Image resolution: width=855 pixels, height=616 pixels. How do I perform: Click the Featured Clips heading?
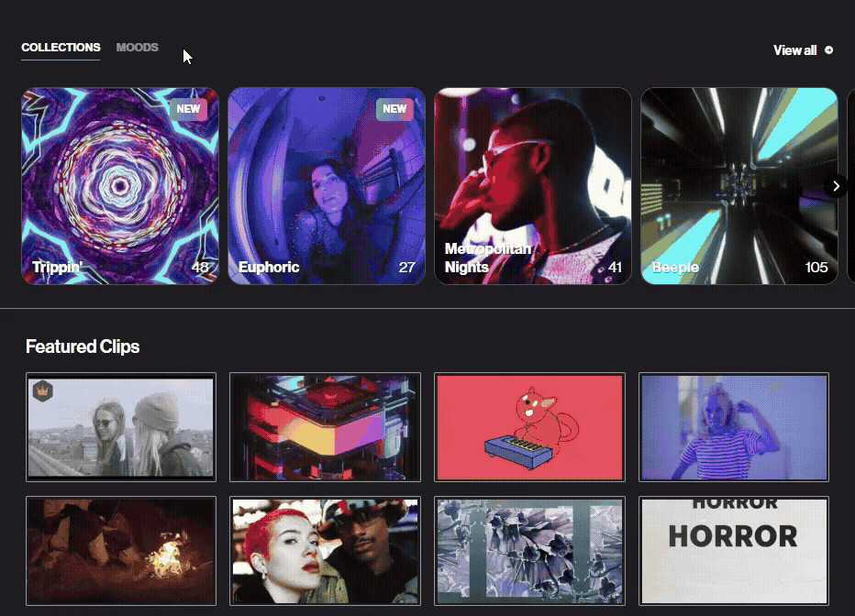tap(83, 346)
